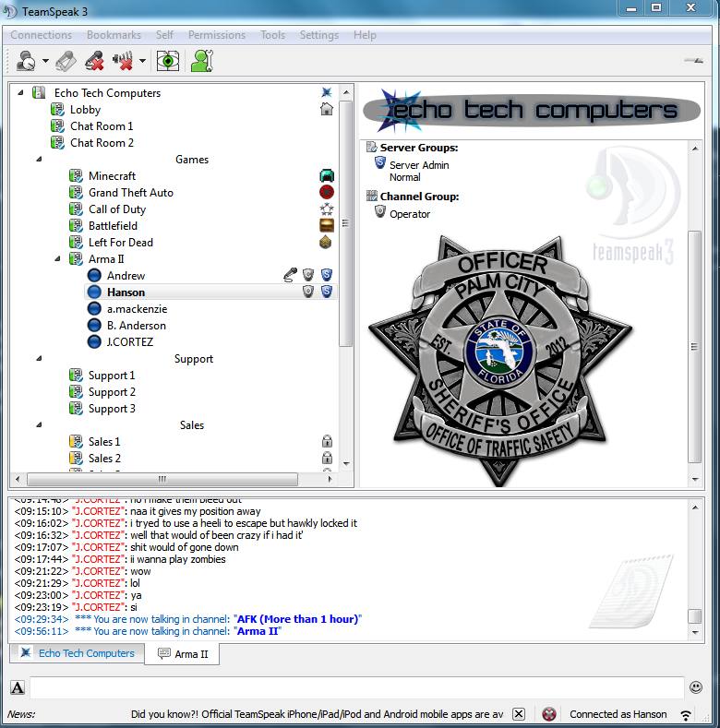Toggle Mute Microphone toolbar icon
The width and height of the screenshot is (720, 728).
point(94,61)
